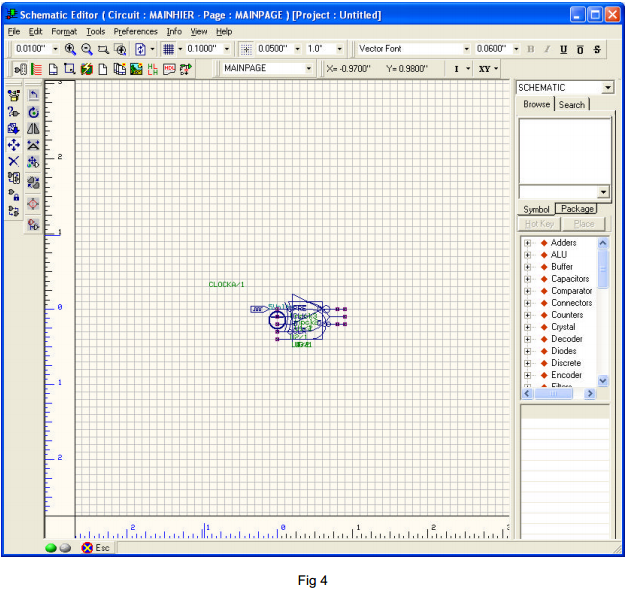628x594 pixels.
Task: Open the Tools menu
Action: click(96, 31)
